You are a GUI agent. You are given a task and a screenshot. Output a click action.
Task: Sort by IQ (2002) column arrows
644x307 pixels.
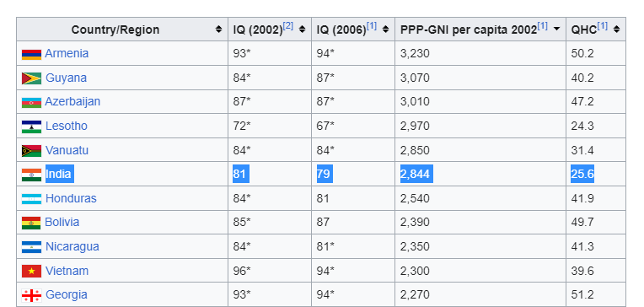302,30
